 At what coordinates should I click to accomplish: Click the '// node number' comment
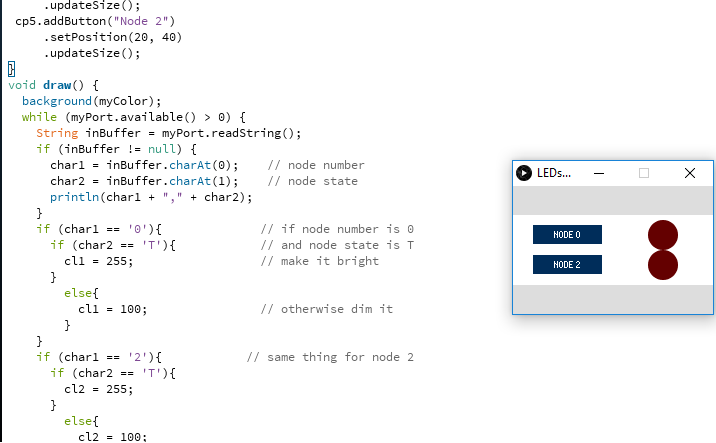tap(316, 165)
